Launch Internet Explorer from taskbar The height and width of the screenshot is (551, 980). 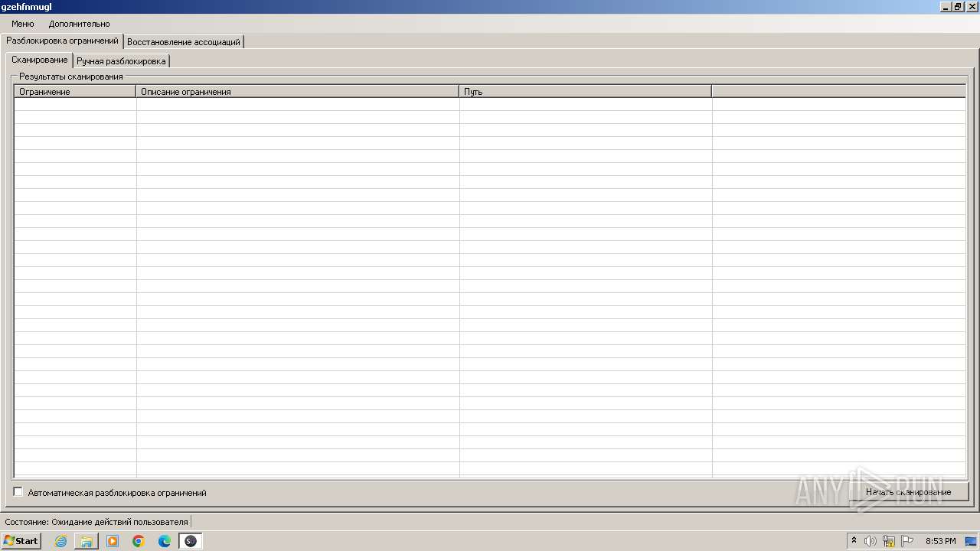tap(60, 541)
